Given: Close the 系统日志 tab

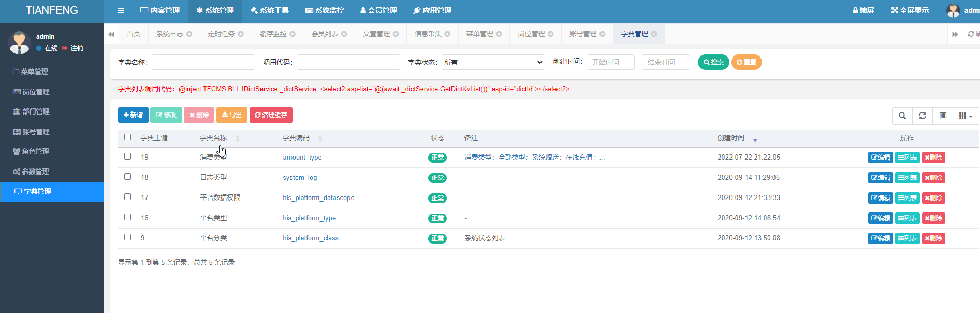Looking at the screenshot, I should [x=189, y=34].
